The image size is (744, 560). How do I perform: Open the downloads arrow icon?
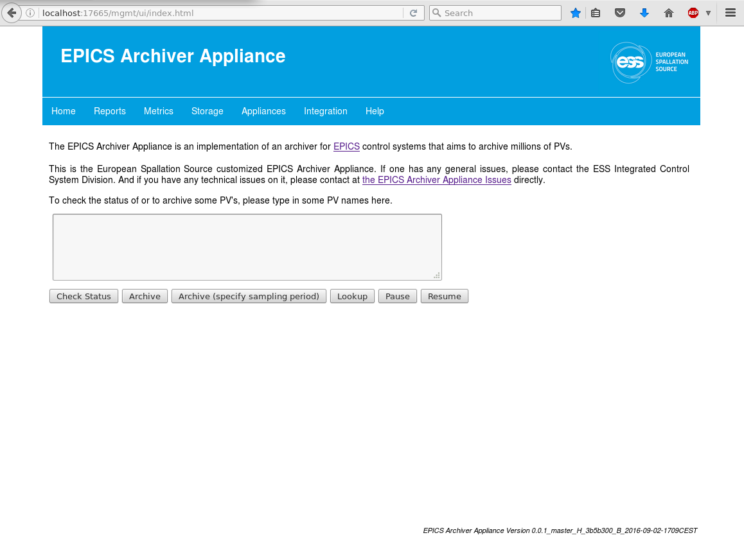[x=644, y=13]
